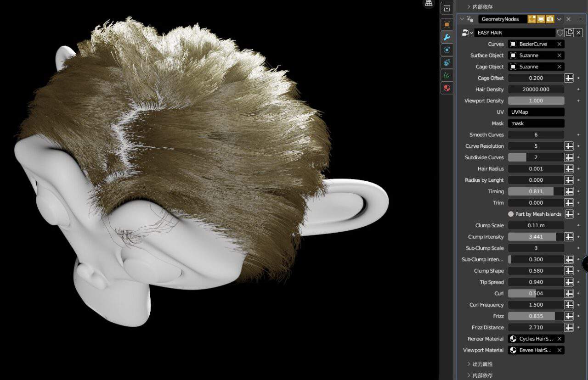This screenshot has width=588, height=380.
Task: Open the Collection properties tab
Action: pos(447,9)
